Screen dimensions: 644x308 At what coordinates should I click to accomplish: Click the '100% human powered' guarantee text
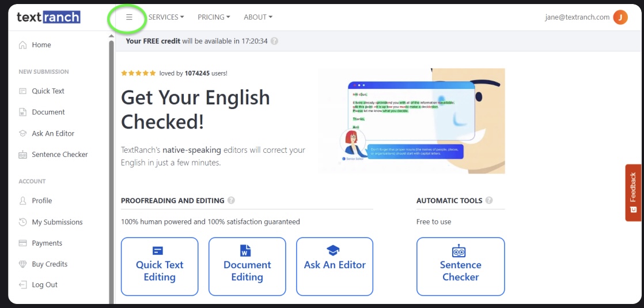click(210, 221)
